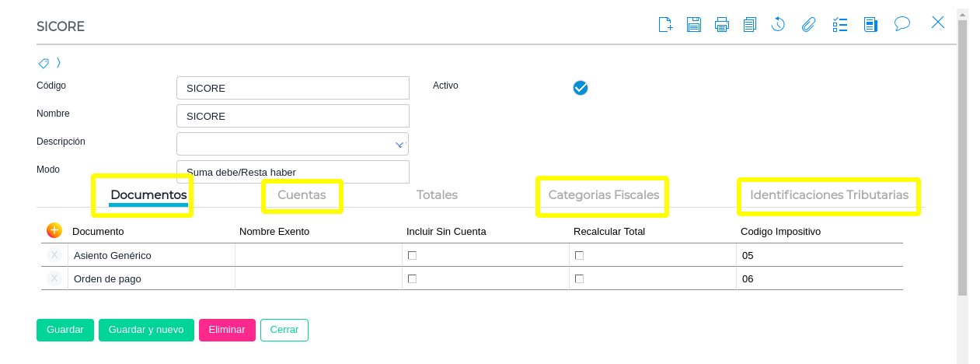
Task: Check Recalcular Total for Orden de pago
Action: point(579,278)
